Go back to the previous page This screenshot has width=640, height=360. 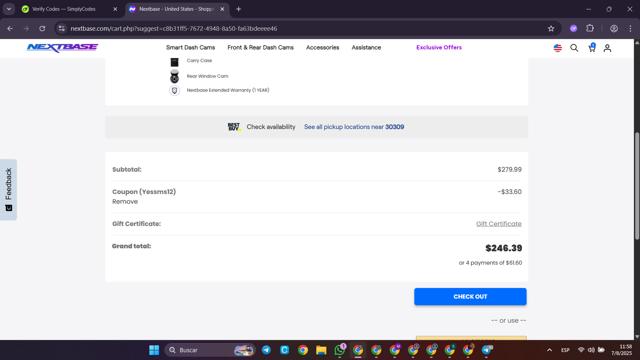10,28
